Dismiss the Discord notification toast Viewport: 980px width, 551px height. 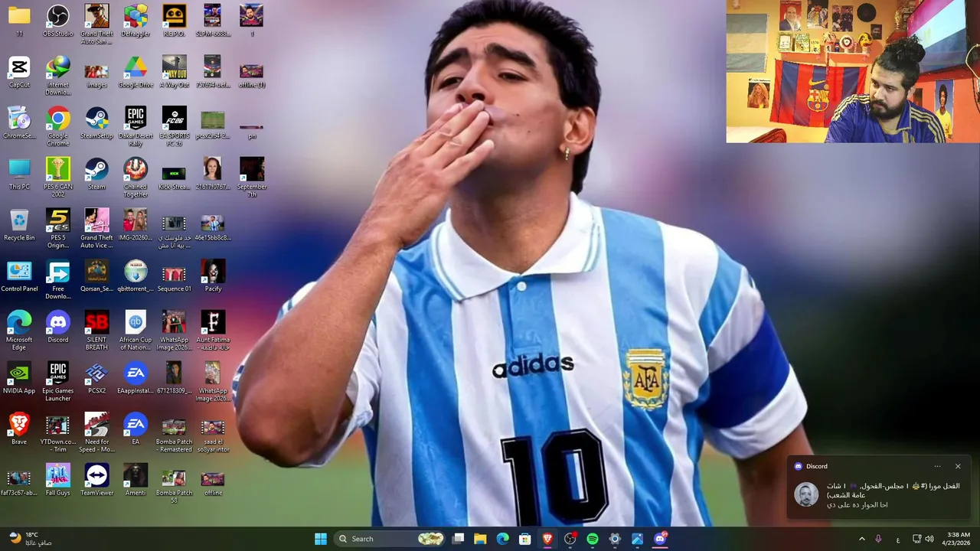coord(958,466)
